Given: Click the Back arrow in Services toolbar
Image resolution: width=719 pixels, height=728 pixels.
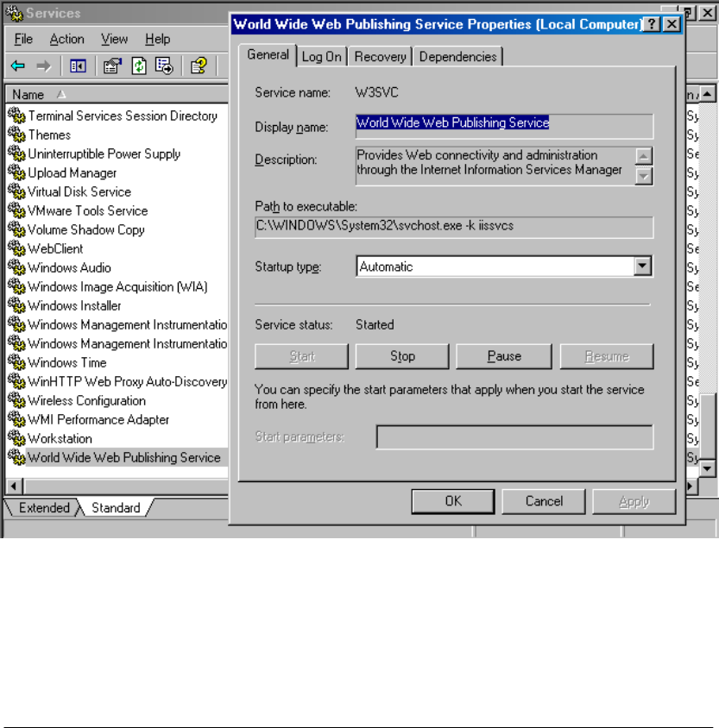Looking at the screenshot, I should (17, 66).
